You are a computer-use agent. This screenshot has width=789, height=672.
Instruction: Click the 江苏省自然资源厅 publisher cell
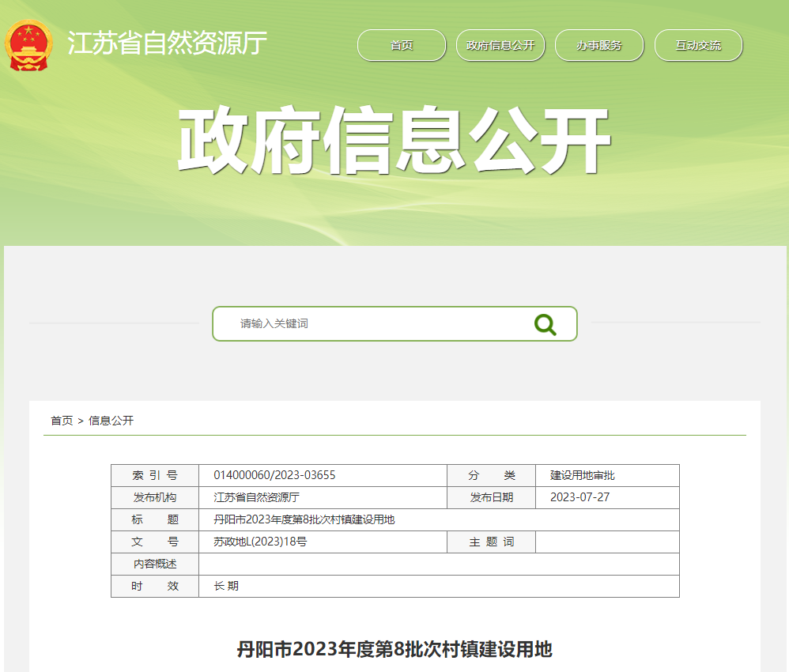pyautogui.click(x=323, y=497)
